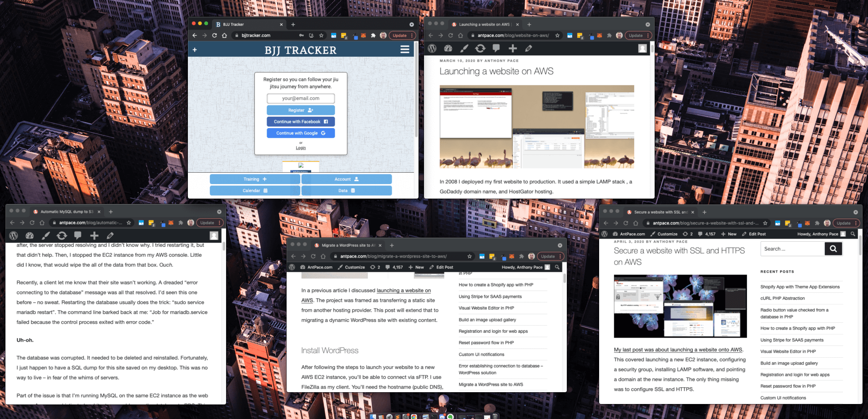Open the profile avatar in Secure a website Chrome toolbar
Screen dimensions: 868x419
[827, 223]
